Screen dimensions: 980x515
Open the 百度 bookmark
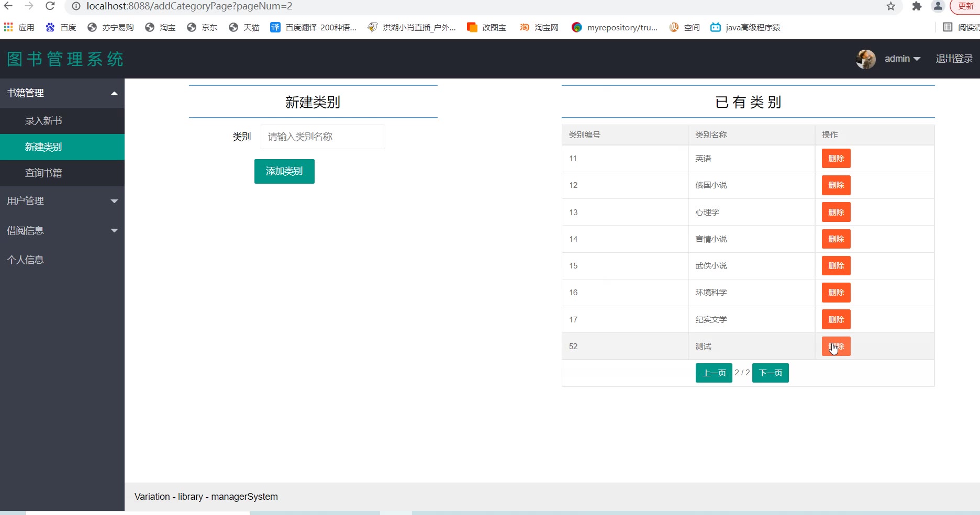61,27
